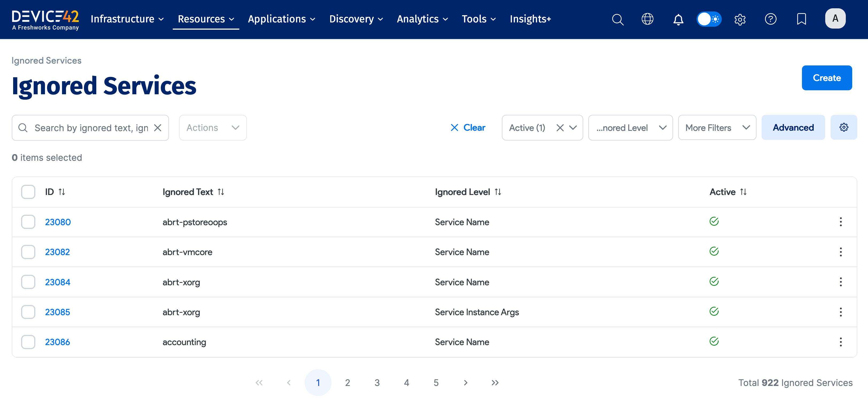The image size is (868, 414).
Task: Sort by ID column arrows
Action: click(62, 192)
